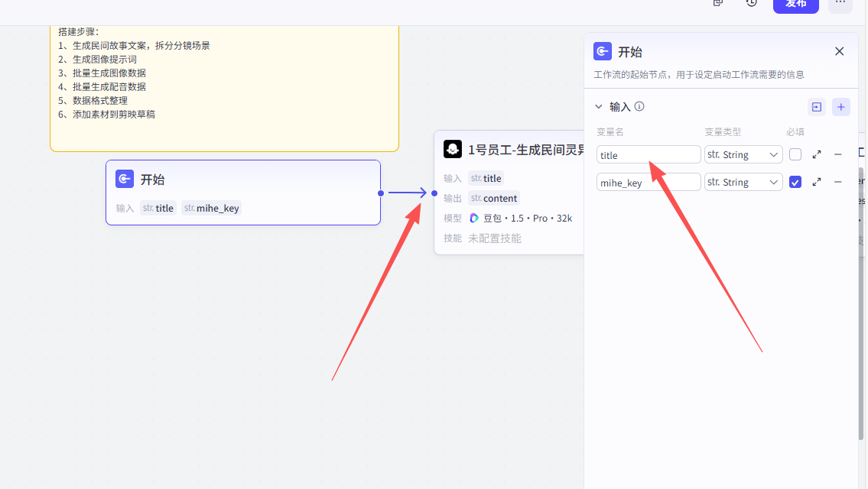Click the title variable name field

648,155
